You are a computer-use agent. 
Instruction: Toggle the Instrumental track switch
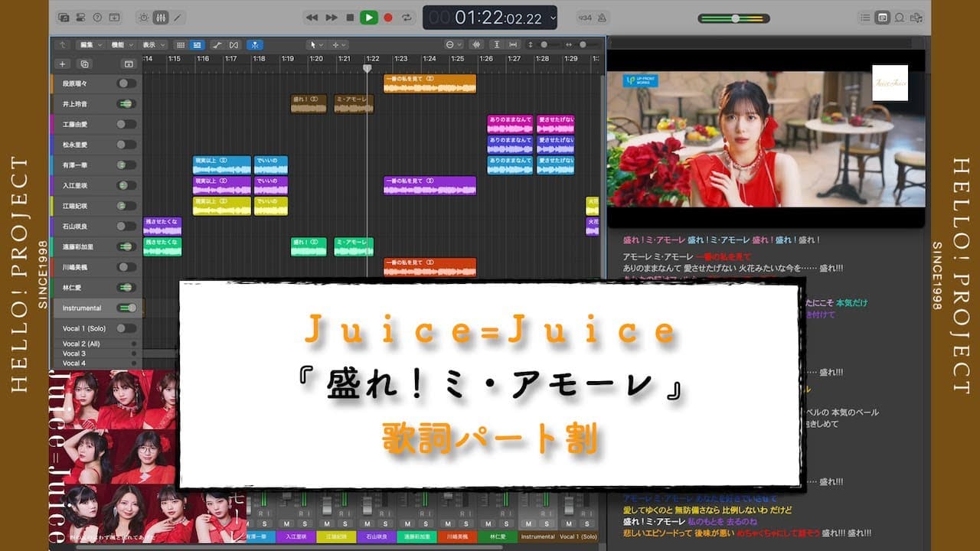point(126,308)
